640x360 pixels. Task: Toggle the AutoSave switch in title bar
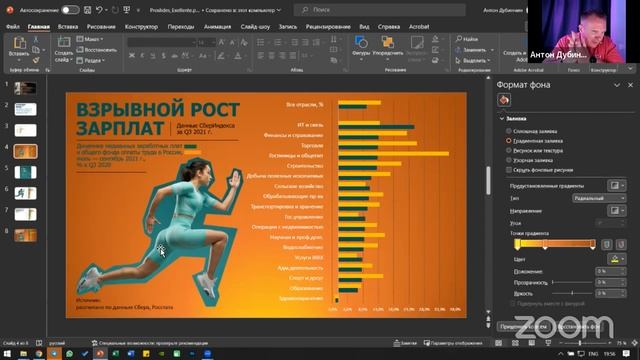pos(70,10)
